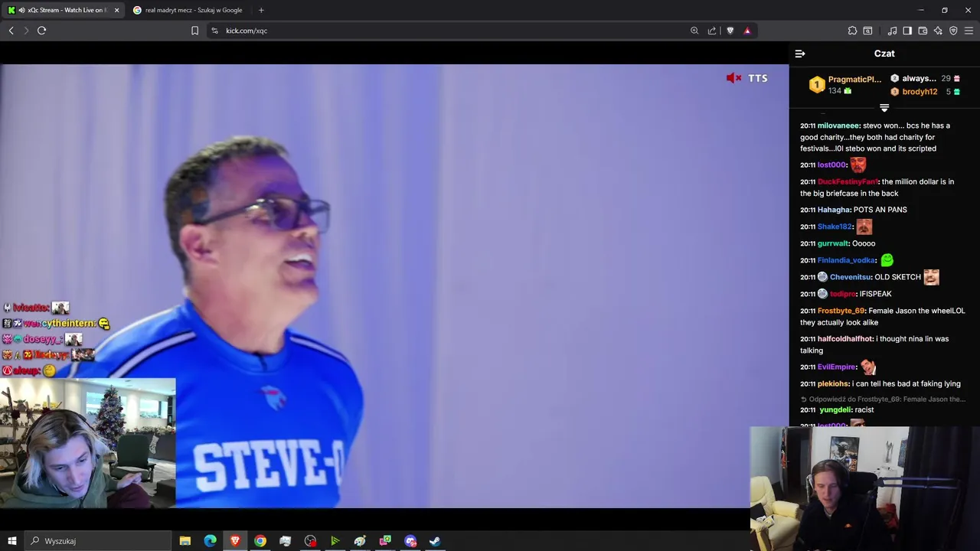Bookmark this page icon
Viewport: 980px width, 551px height.
[x=194, y=31]
